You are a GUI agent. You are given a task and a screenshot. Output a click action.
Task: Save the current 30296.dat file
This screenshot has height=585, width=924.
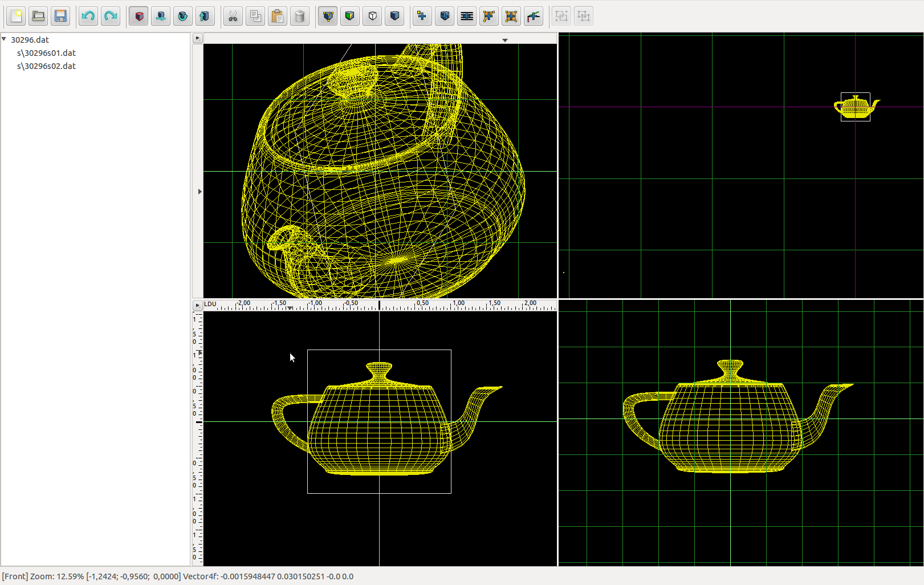click(60, 16)
